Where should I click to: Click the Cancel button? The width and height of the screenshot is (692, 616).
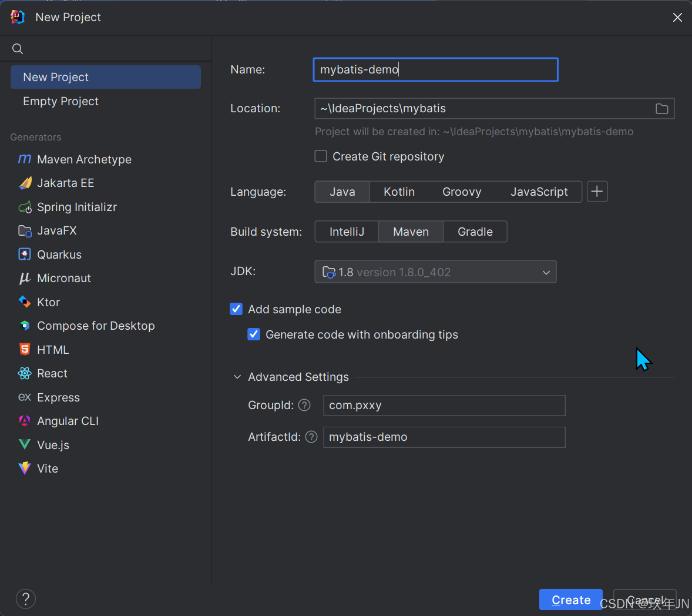pos(645,600)
